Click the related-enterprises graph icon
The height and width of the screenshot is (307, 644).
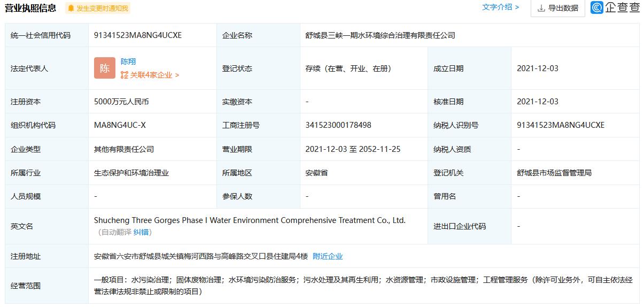click(x=125, y=75)
